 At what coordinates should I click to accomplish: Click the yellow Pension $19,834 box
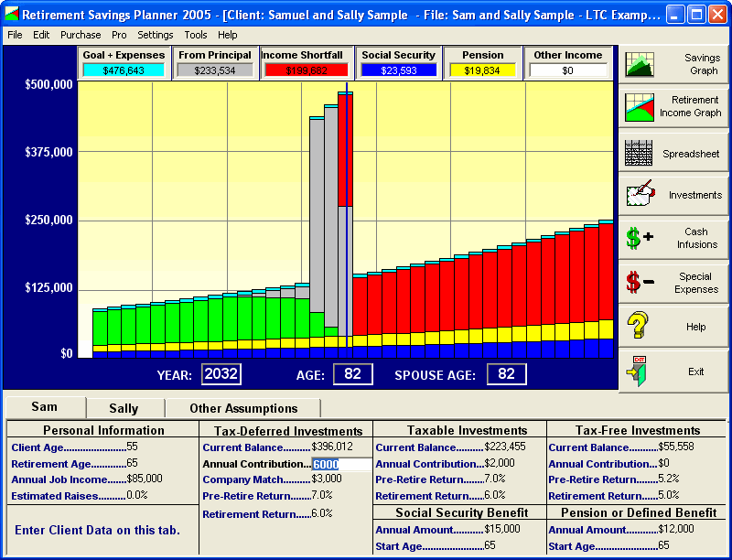click(x=482, y=70)
